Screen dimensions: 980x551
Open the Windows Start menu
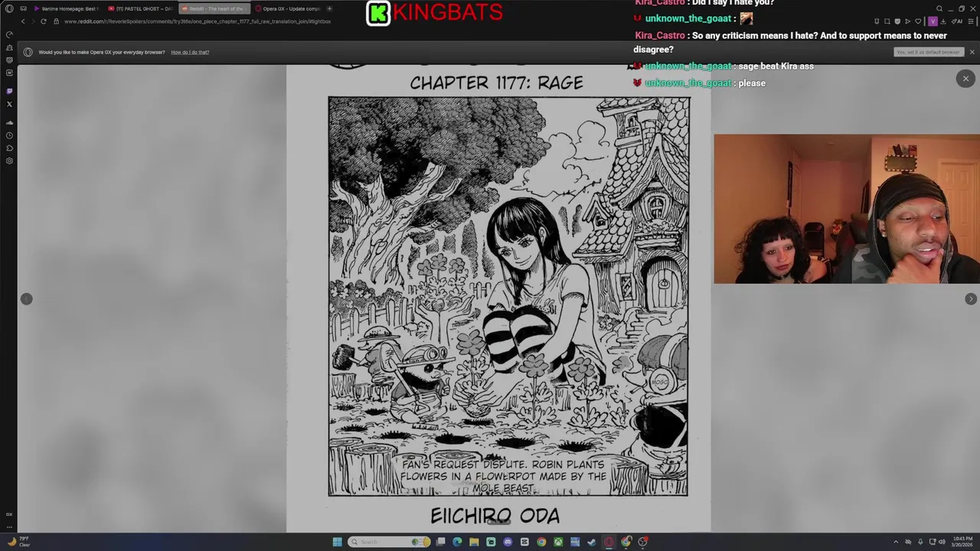point(337,542)
